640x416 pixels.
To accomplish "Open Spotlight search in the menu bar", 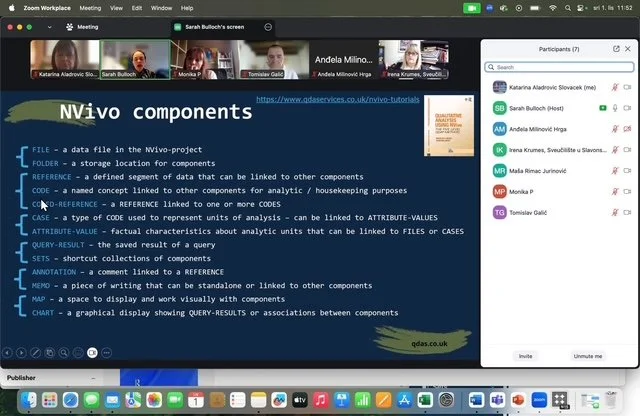I will coord(568,8).
